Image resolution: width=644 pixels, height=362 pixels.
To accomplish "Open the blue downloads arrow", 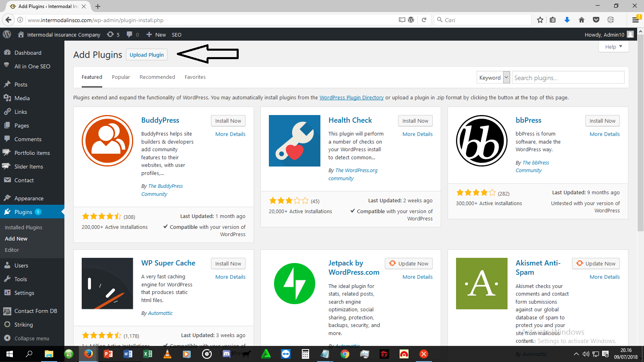I will coord(567,20).
